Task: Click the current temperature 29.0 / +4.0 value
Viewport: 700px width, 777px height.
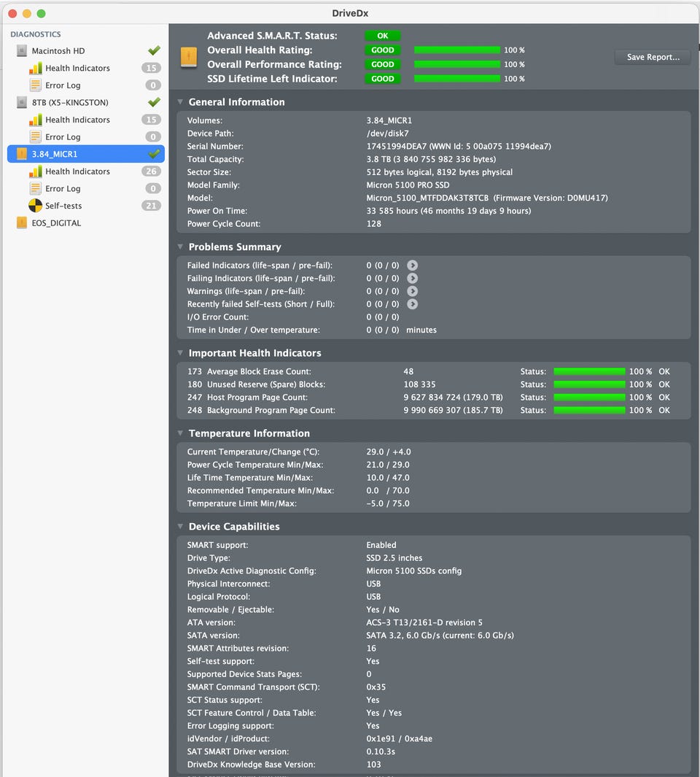Action: 389,452
